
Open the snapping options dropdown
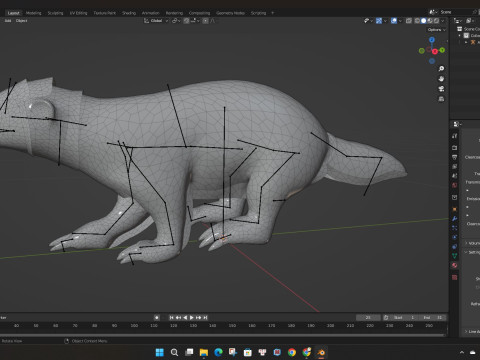click(195, 21)
